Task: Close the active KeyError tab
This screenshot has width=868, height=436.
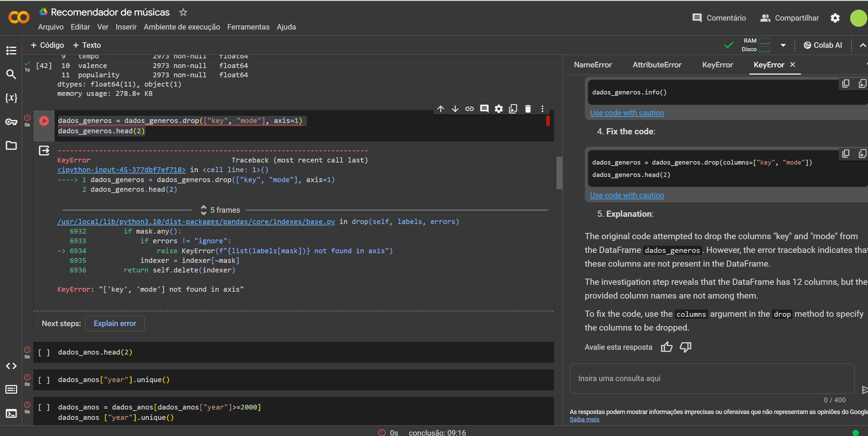Action: [792, 65]
